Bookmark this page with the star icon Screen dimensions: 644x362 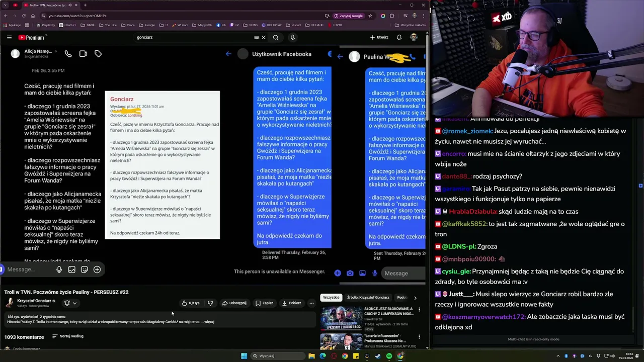(x=370, y=16)
